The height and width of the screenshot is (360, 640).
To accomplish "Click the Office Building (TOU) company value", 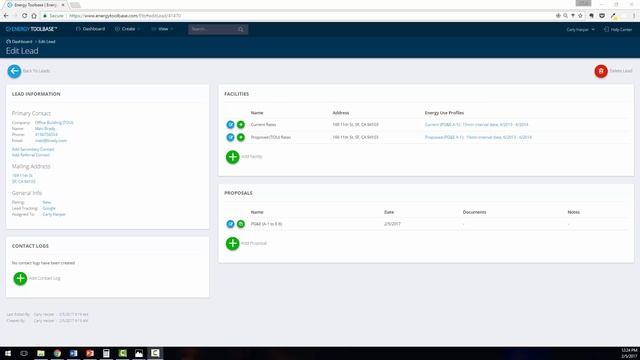I will 54,122.
